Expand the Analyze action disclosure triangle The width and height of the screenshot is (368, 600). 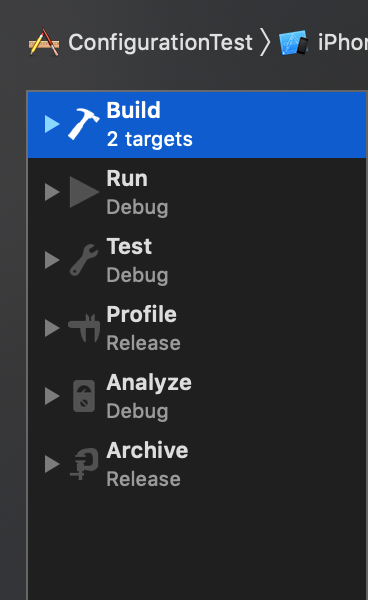pos(52,396)
